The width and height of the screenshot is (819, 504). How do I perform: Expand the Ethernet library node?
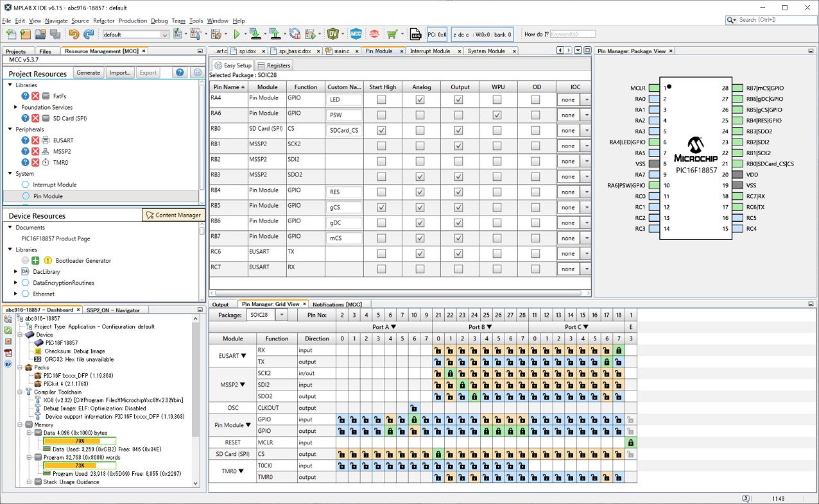click(x=15, y=294)
